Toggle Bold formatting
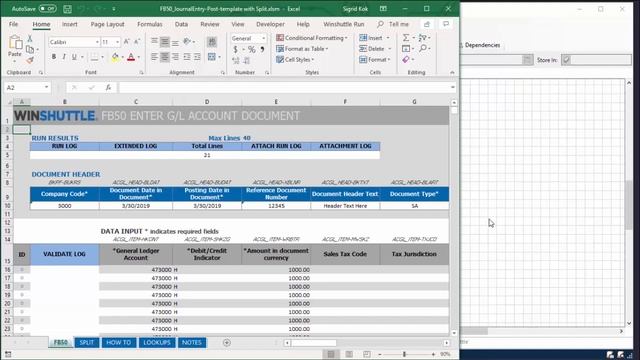640x360 pixels. (x=53, y=57)
